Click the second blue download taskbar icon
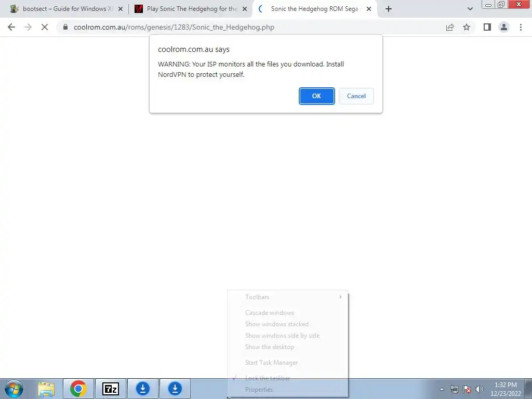532x399 pixels. point(175,389)
